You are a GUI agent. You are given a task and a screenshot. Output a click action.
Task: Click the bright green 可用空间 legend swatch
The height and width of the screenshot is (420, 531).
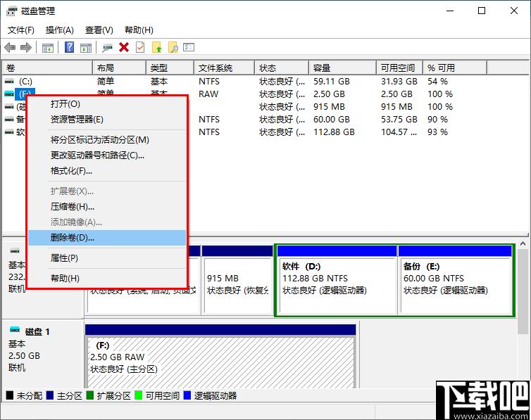click(138, 395)
